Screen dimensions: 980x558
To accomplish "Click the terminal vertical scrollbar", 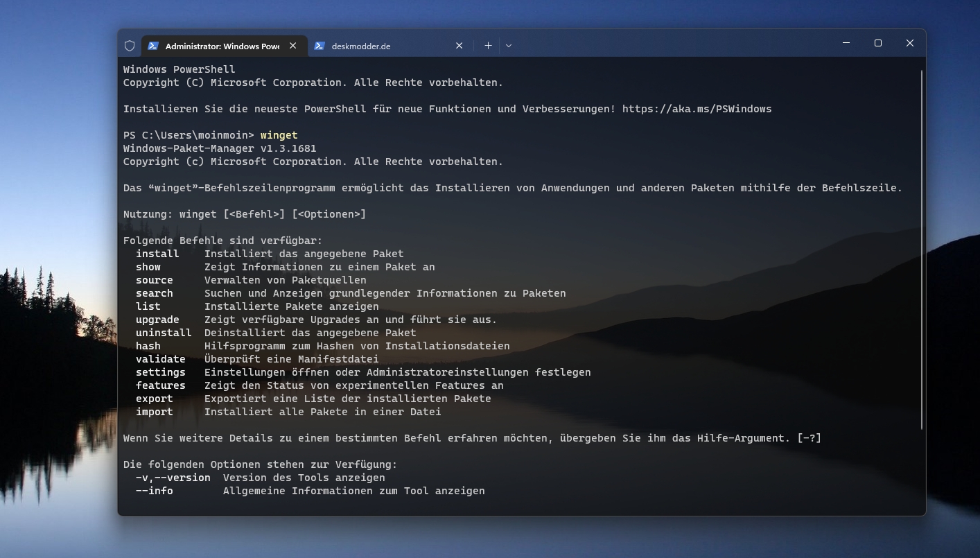I will pos(922,250).
